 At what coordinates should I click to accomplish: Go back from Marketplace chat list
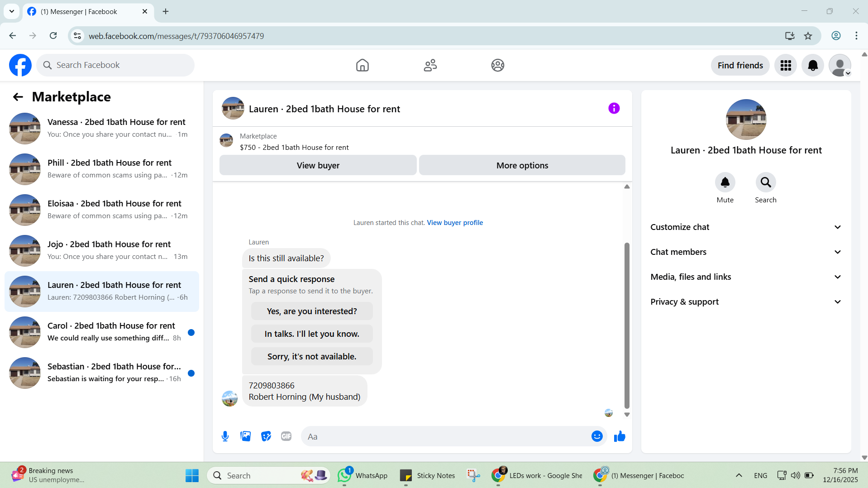18,97
